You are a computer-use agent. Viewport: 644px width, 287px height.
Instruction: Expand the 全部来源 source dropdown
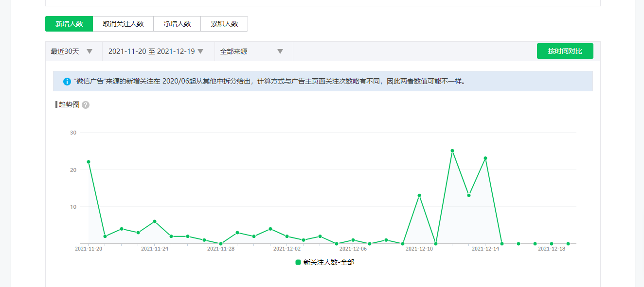pyautogui.click(x=251, y=51)
